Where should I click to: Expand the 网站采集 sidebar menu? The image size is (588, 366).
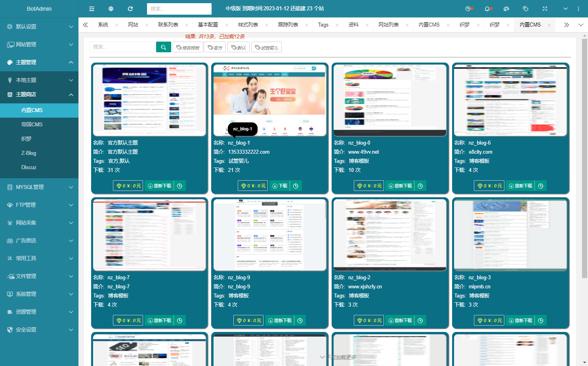[x=39, y=223]
